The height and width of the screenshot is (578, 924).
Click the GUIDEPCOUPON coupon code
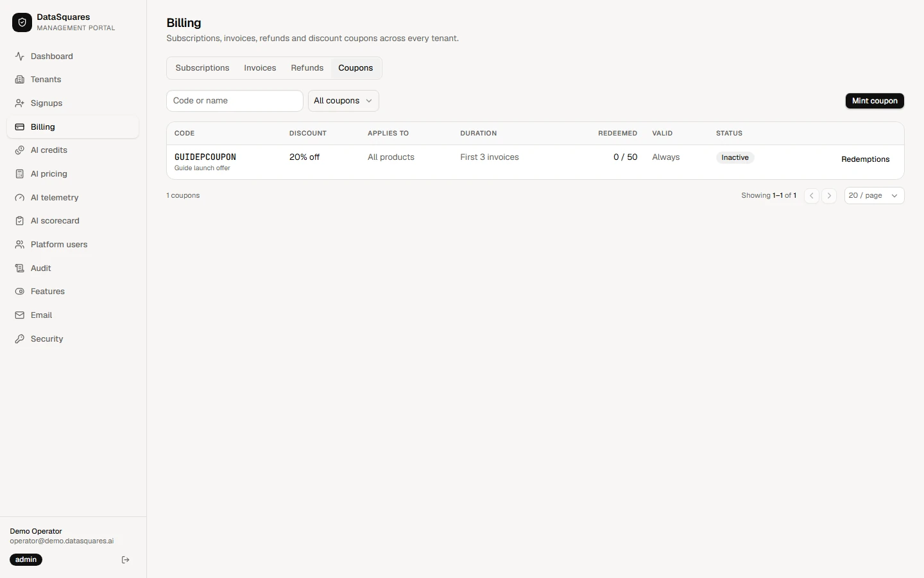205,157
